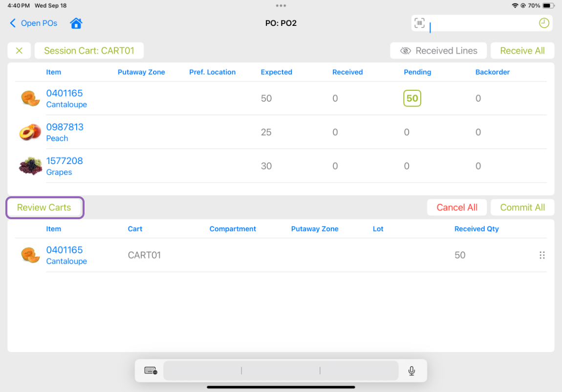Tap the drag handle on CART01 row
The width and height of the screenshot is (562, 392).
point(541,255)
